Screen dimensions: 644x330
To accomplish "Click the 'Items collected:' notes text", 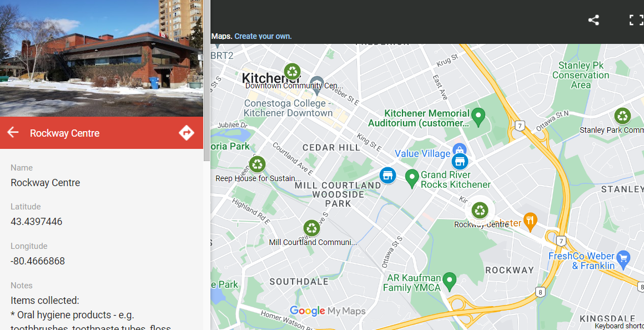I will [x=45, y=301].
